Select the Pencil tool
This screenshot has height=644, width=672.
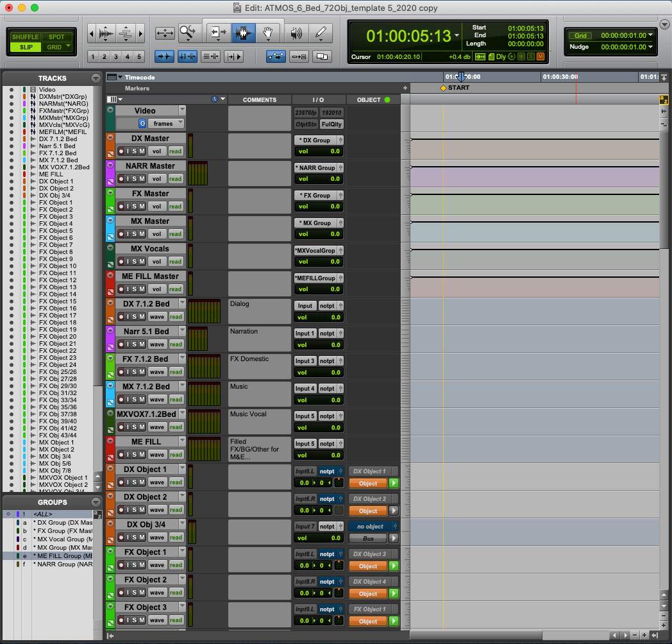click(321, 33)
